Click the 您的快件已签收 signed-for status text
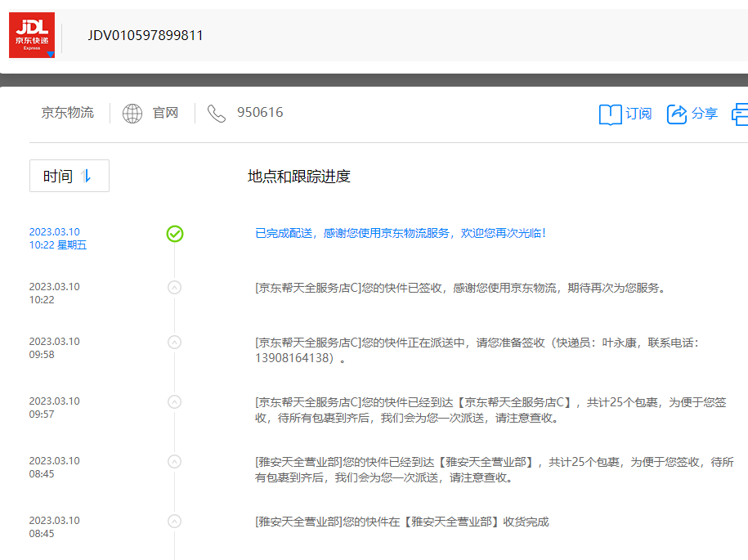 click(460, 288)
